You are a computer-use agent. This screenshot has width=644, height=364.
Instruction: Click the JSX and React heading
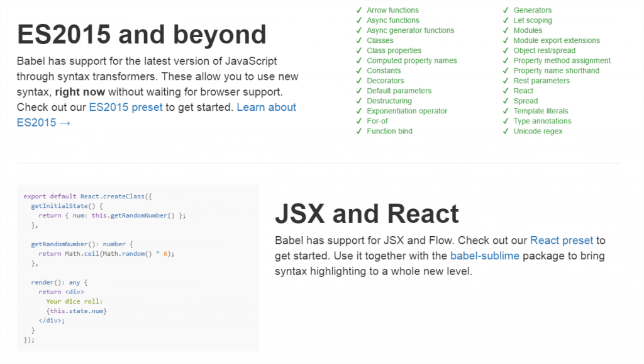click(x=367, y=214)
